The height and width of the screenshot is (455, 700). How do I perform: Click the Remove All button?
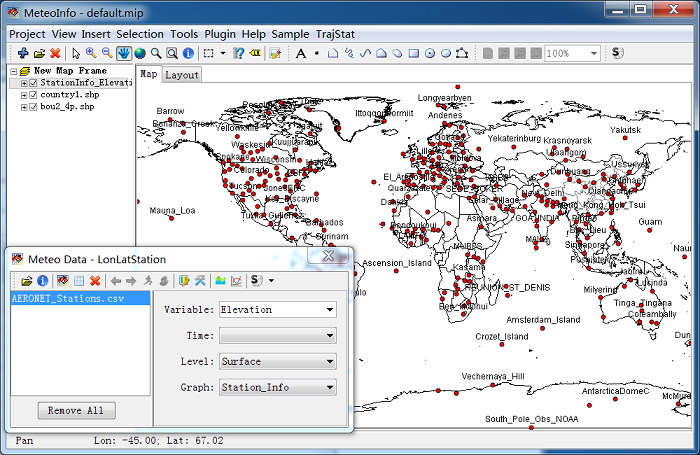[77, 411]
